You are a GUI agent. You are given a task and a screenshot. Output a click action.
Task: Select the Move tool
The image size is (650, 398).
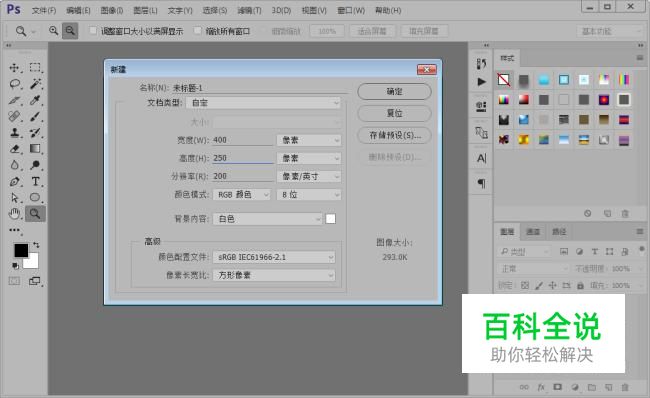15,68
